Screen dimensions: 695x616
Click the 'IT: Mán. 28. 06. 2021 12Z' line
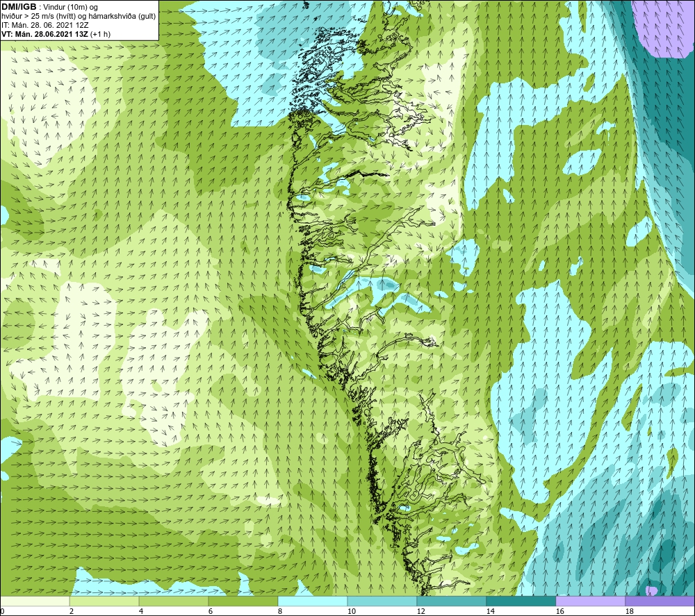pos(45,25)
